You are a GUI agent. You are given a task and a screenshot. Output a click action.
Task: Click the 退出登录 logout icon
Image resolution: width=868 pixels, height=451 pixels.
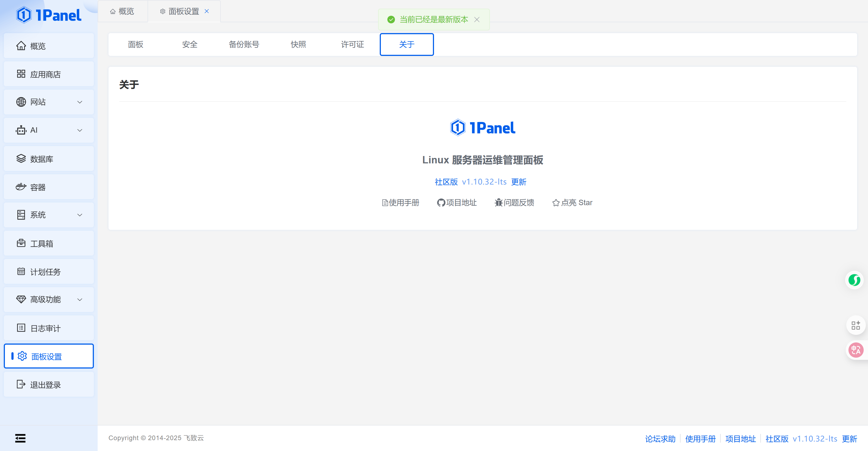[x=21, y=384]
